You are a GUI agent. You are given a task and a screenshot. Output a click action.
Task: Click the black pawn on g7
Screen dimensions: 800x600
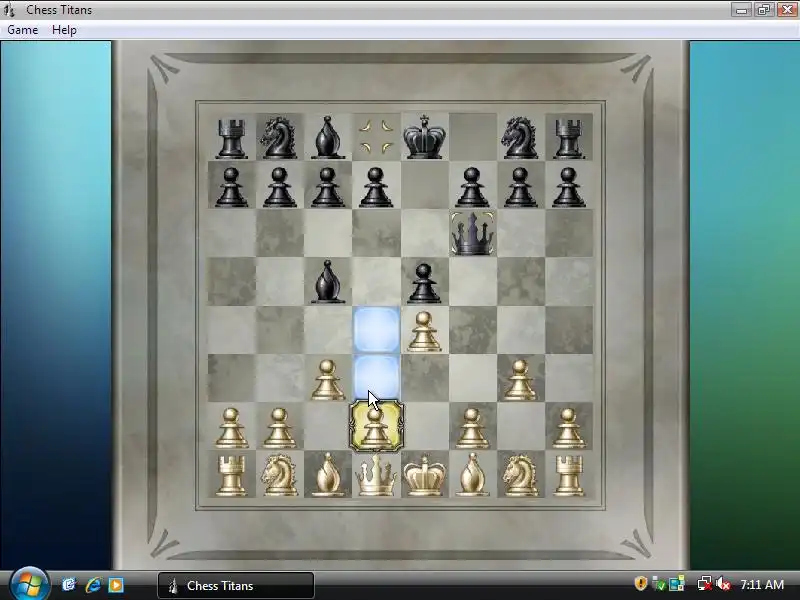point(520,187)
